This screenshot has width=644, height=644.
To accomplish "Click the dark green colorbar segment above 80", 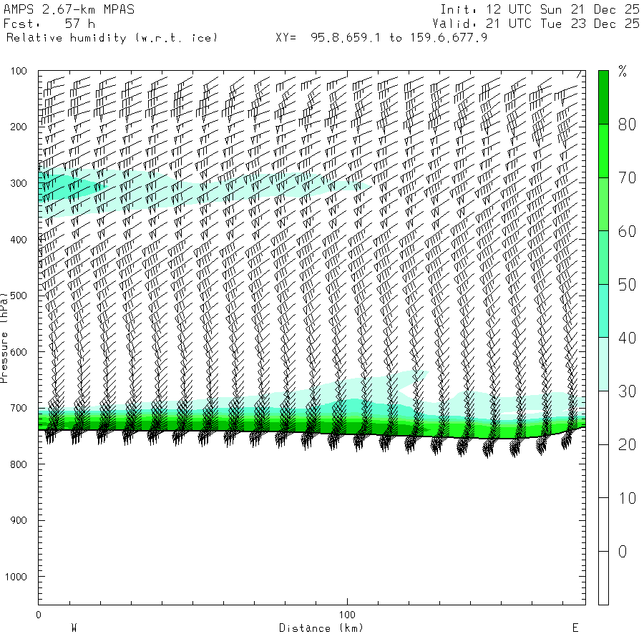I will tap(603, 97).
